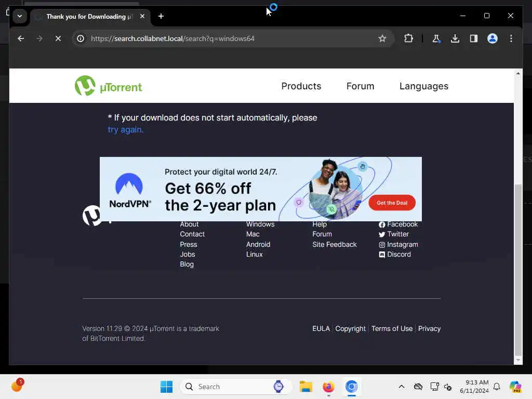Screen dimensions: 532x399
Task: Close the Thank you for Downloading tab
Action: click(x=142, y=16)
